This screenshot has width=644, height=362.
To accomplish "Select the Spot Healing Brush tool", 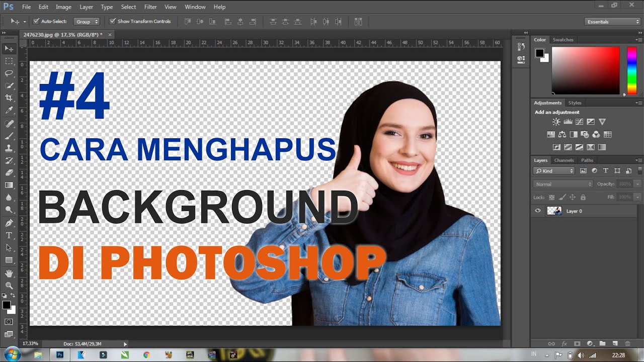I will point(9,124).
